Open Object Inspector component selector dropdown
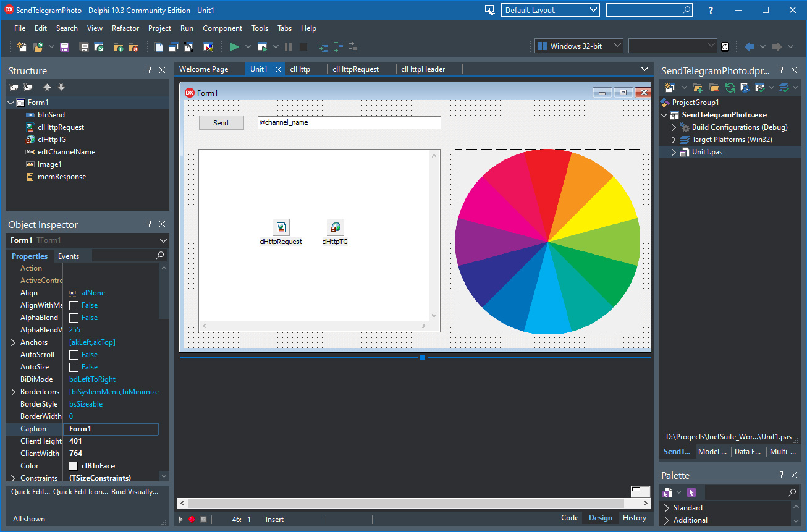The width and height of the screenshot is (807, 532). pyautogui.click(x=163, y=240)
